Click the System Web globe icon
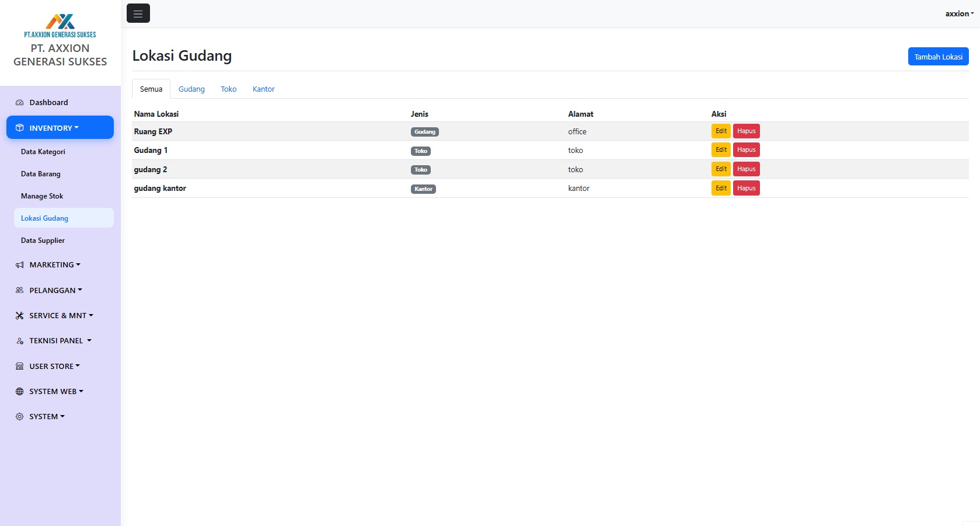980x526 pixels. pyautogui.click(x=19, y=391)
